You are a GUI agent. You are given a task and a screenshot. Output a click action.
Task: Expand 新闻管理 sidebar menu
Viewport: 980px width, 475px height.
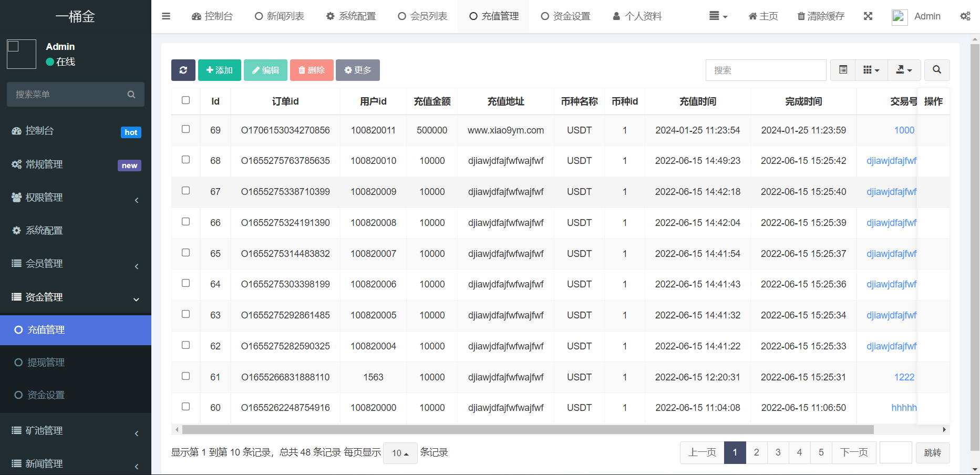coord(76,463)
